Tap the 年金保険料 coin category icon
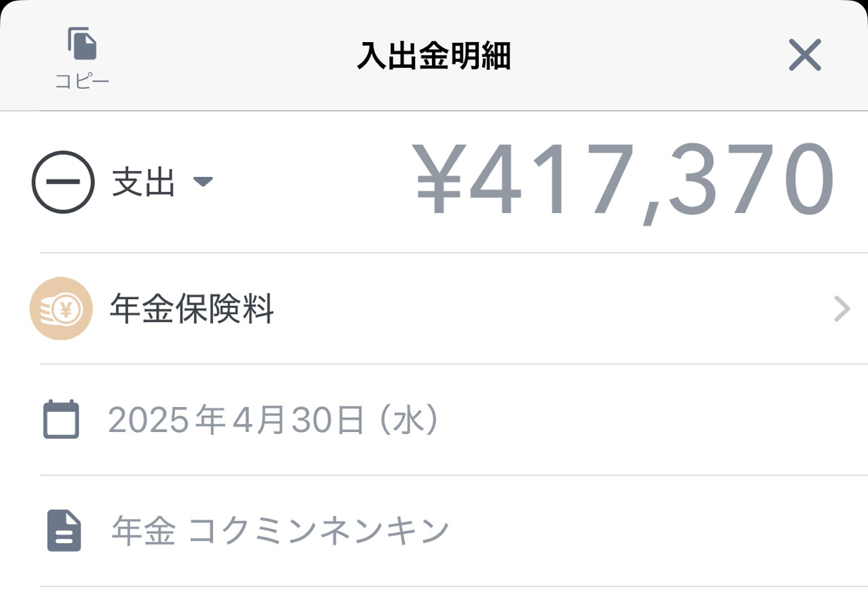Image resolution: width=868 pixels, height=605 pixels. [x=61, y=309]
